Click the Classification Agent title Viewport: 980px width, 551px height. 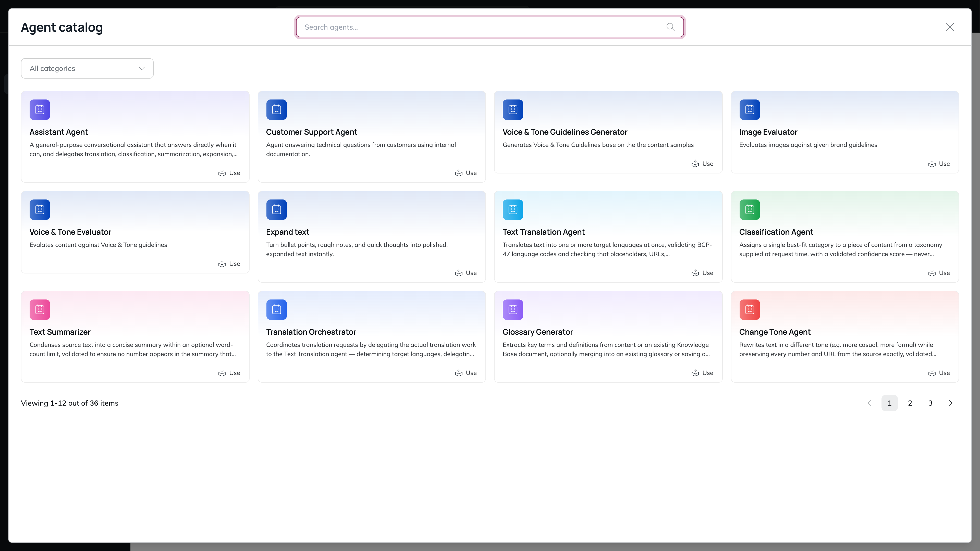click(776, 232)
